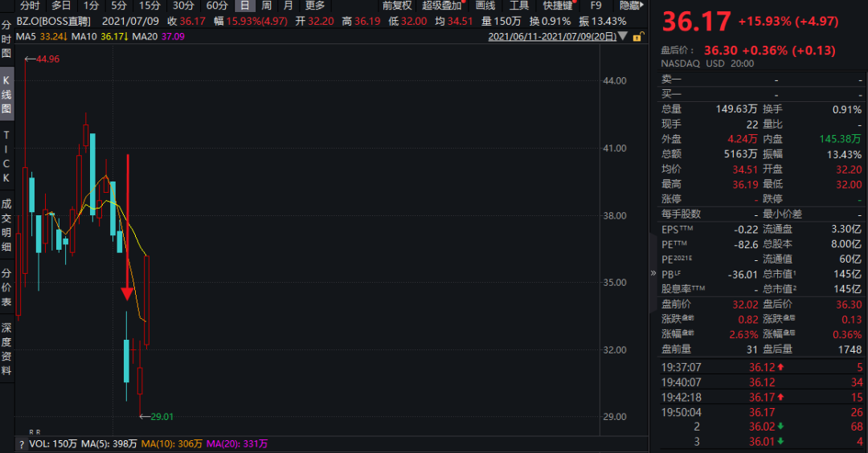Select the 30分 interval tab
Image resolution: width=868 pixels, height=453 pixels.
click(183, 6)
